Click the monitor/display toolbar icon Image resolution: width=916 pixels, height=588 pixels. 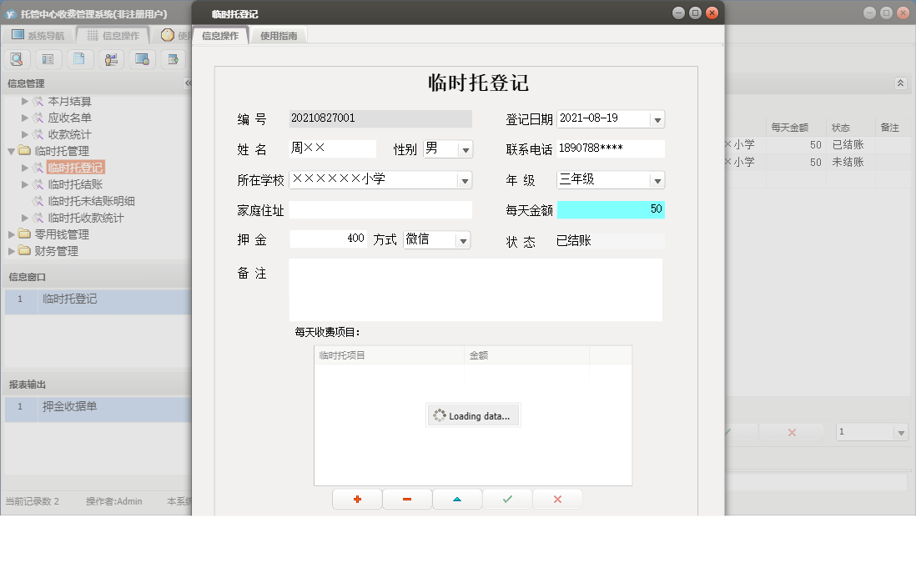click(142, 59)
